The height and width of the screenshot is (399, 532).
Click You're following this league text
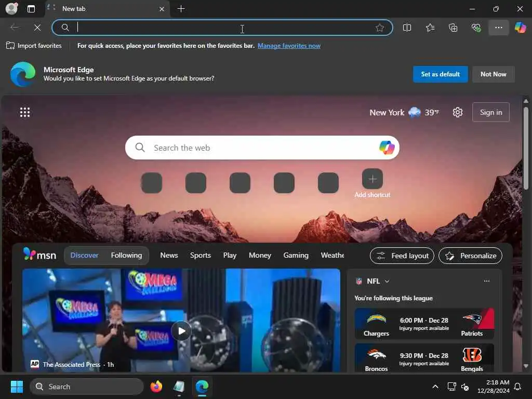393,298
